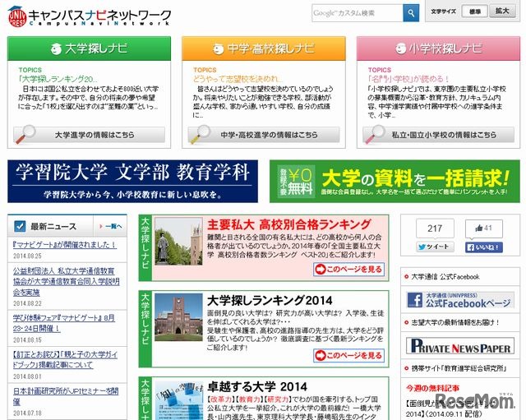Open news 学び体験フェア『マナビゲート』8月23・24日開催
The width and height of the screenshot is (526, 420).
(x=64, y=323)
